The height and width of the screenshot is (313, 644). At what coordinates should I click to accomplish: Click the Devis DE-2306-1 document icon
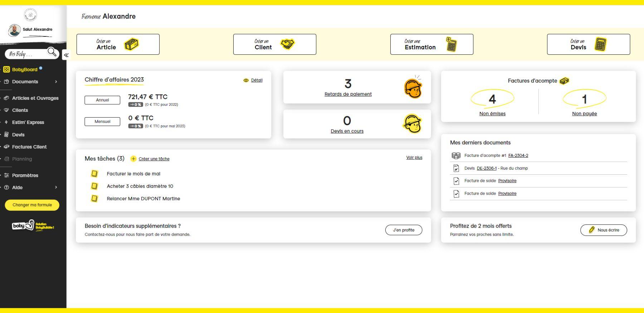456,168
